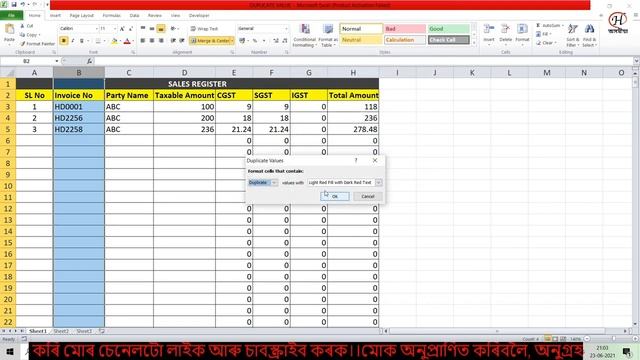Click OK in Duplicate Values dialog
The width and height of the screenshot is (640, 360).
pyautogui.click(x=335, y=196)
